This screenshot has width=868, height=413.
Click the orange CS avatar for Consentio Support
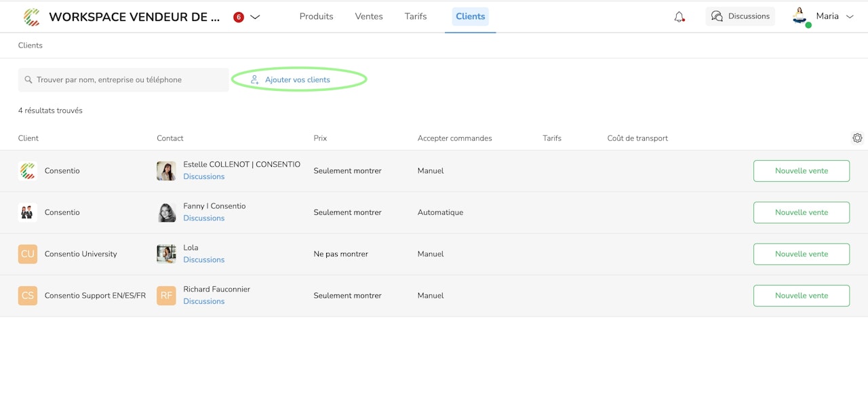pyautogui.click(x=28, y=296)
